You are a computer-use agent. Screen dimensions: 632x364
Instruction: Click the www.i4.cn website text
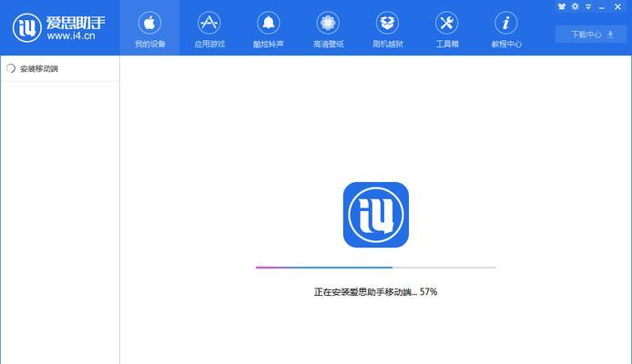click(x=71, y=35)
